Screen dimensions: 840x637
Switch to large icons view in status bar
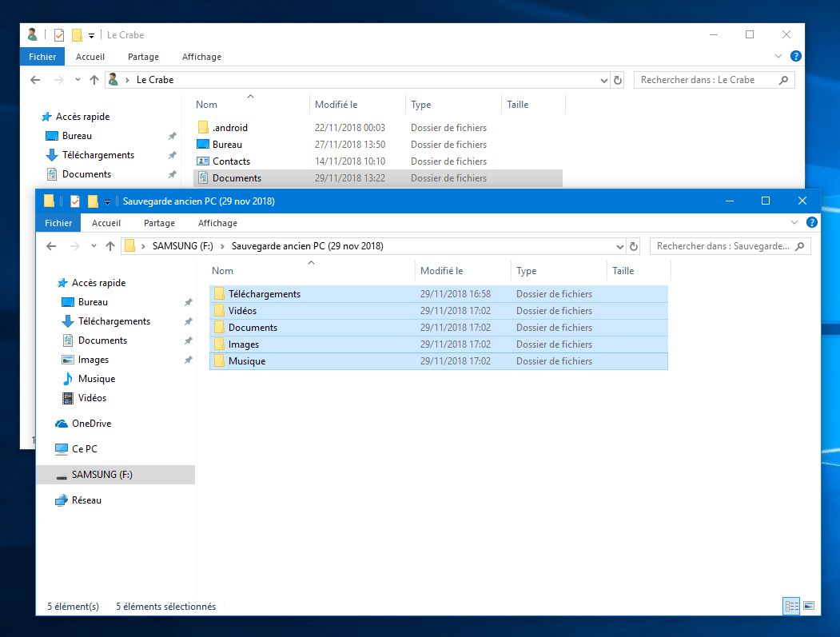point(809,606)
